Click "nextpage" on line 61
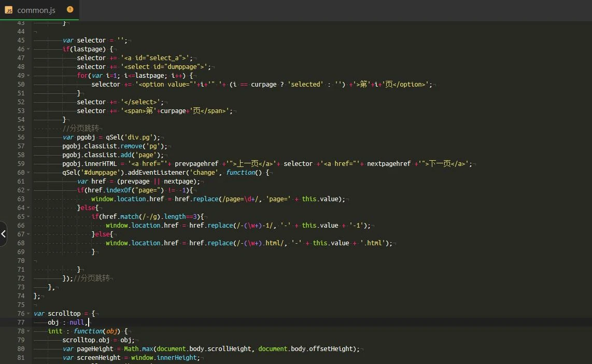The width and height of the screenshot is (592, 364). pyautogui.click(x=178, y=181)
